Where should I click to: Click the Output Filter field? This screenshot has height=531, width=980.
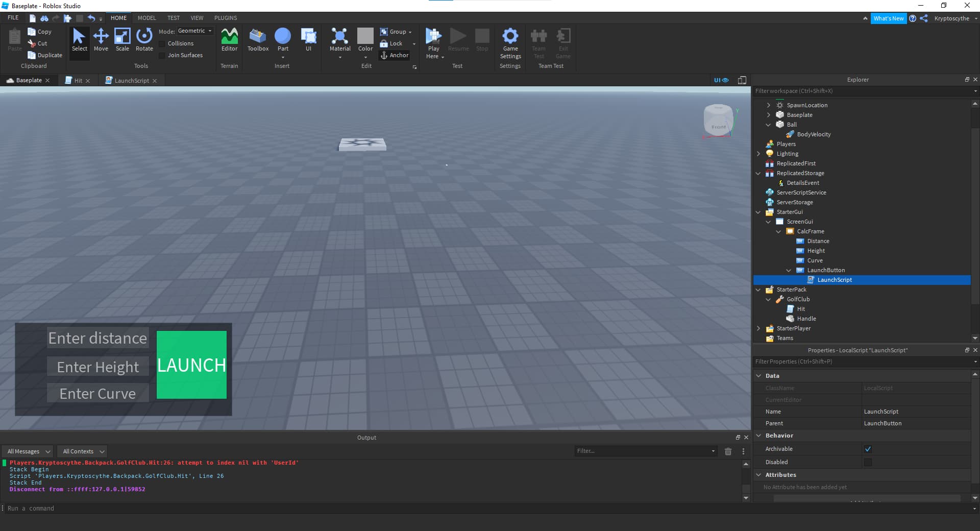pos(646,451)
